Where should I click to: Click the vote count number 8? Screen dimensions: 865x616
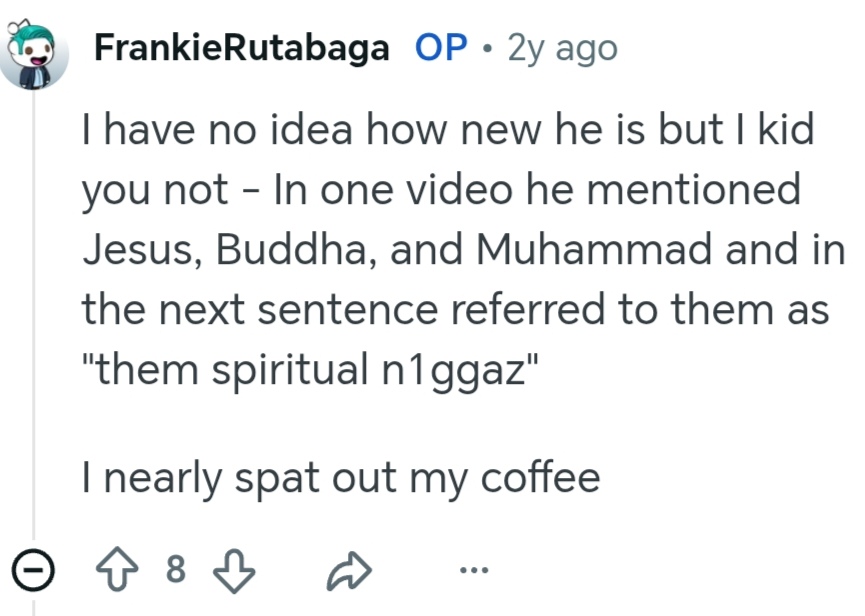176,570
